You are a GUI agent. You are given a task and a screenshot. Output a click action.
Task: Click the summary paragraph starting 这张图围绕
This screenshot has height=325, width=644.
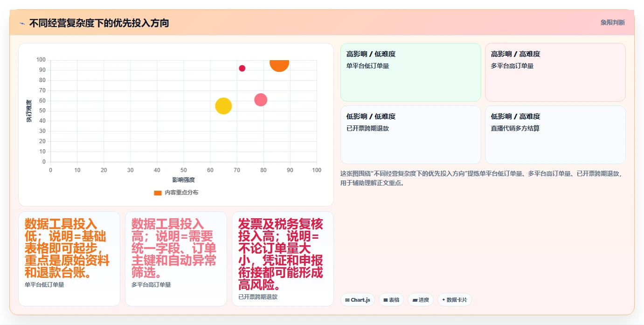[482, 178]
